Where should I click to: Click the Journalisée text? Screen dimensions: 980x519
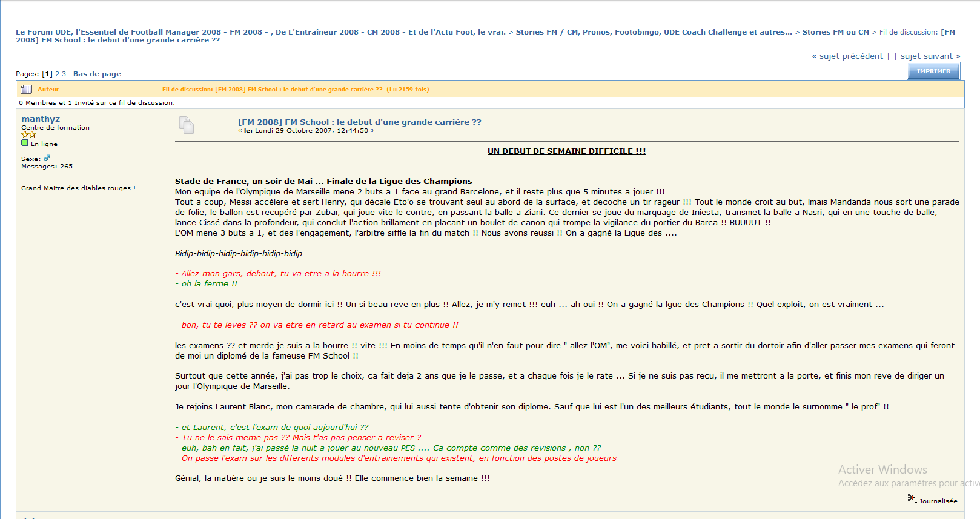(938, 501)
